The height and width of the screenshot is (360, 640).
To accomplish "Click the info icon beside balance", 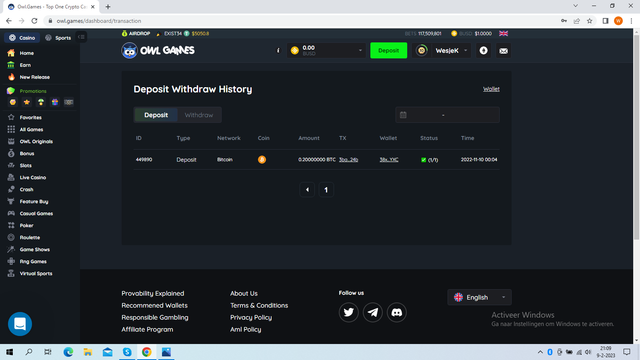I will click(278, 51).
